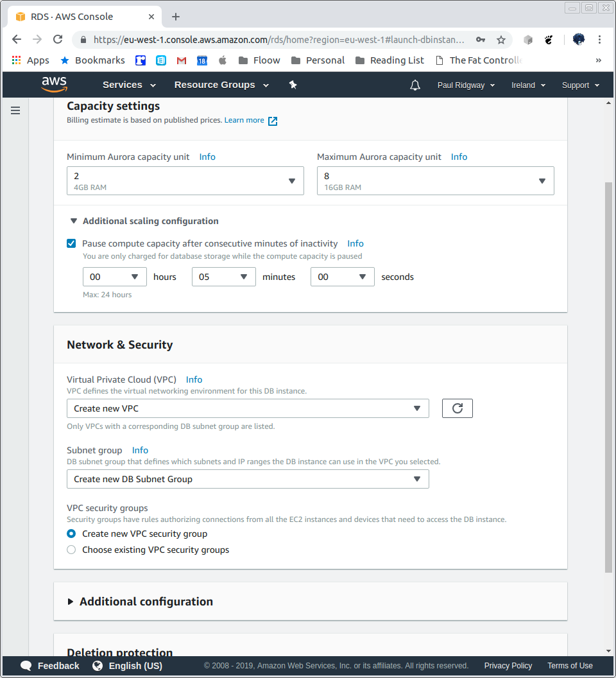This screenshot has height=678, width=616.
Task: Click the pushpin shortcut icon in the navbar
Action: (293, 84)
